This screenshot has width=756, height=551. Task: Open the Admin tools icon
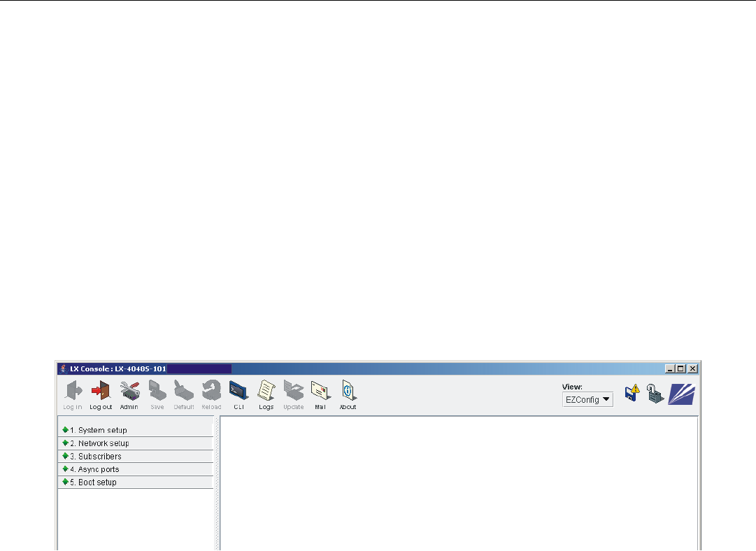(129, 391)
